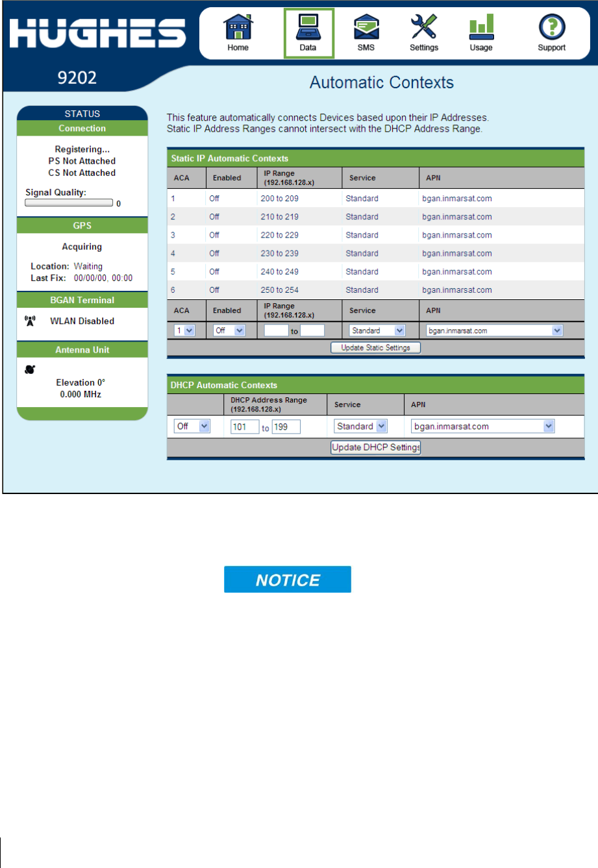
Task: Click the 'Automatic Contexts' page title
Action: coord(382,82)
